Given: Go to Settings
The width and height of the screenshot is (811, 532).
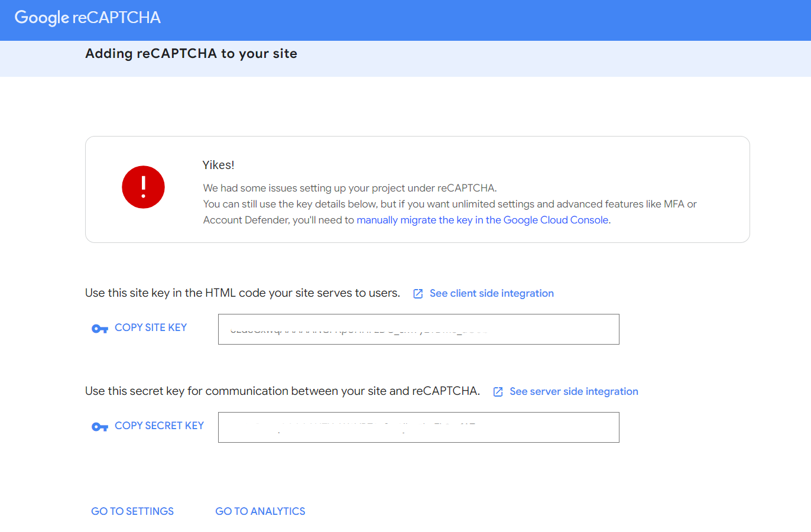Looking at the screenshot, I should click(132, 511).
